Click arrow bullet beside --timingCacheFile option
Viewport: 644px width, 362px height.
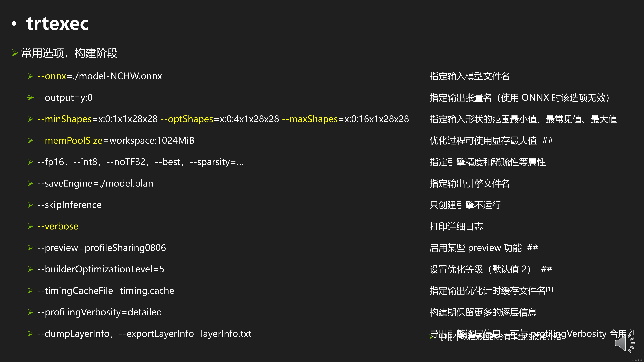(30, 291)
